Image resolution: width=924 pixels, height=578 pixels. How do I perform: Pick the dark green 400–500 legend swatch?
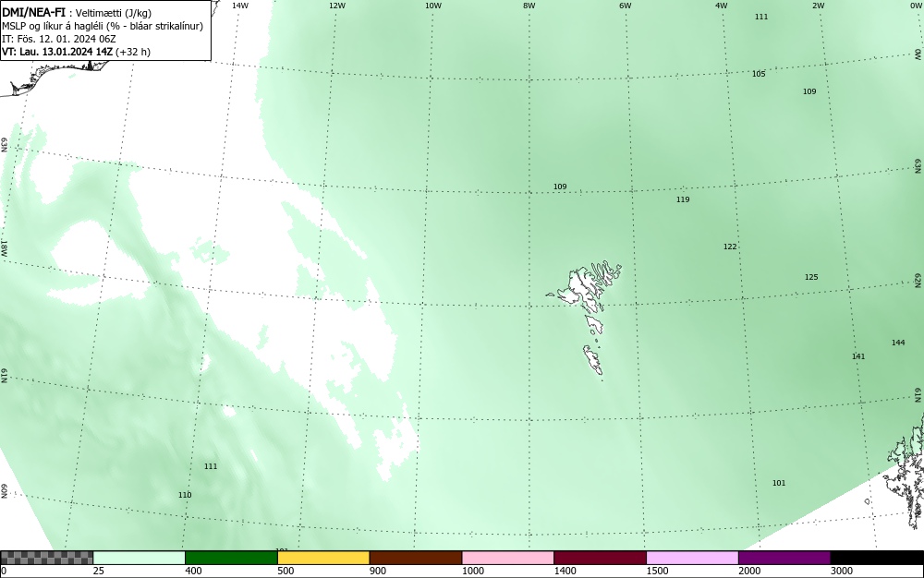click(x=231, y=558)
